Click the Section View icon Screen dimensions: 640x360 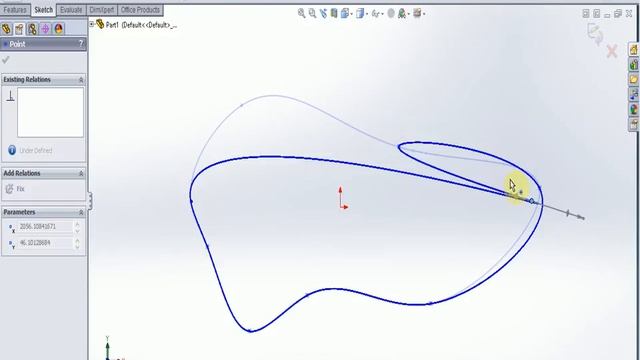334,13
